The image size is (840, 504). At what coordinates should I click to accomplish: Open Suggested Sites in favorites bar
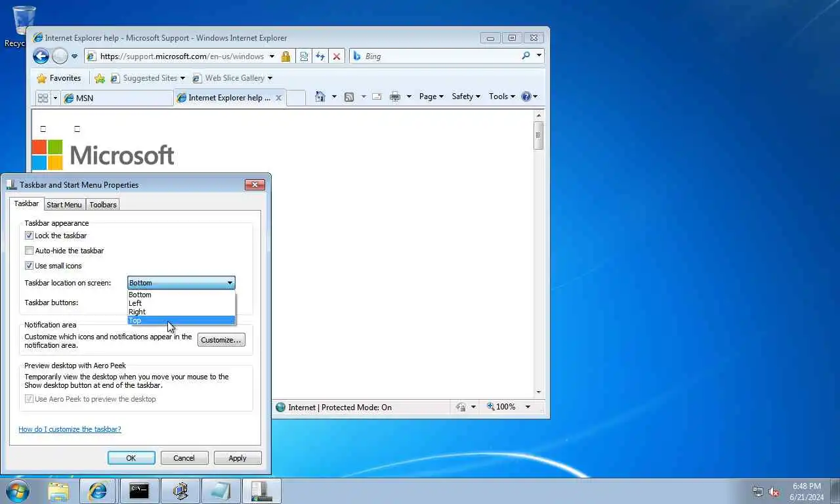[x=148, y=78]
